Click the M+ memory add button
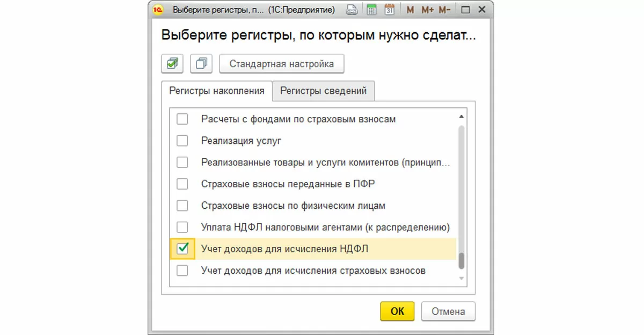The width and height of the screenshot is (644, 335). click(x=428, y=10)
